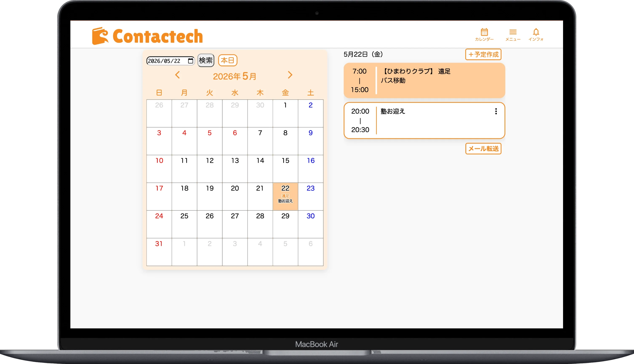Select May 15 on the calendar
The height and width of the screenshot is (364, 634).
[285, 169]
